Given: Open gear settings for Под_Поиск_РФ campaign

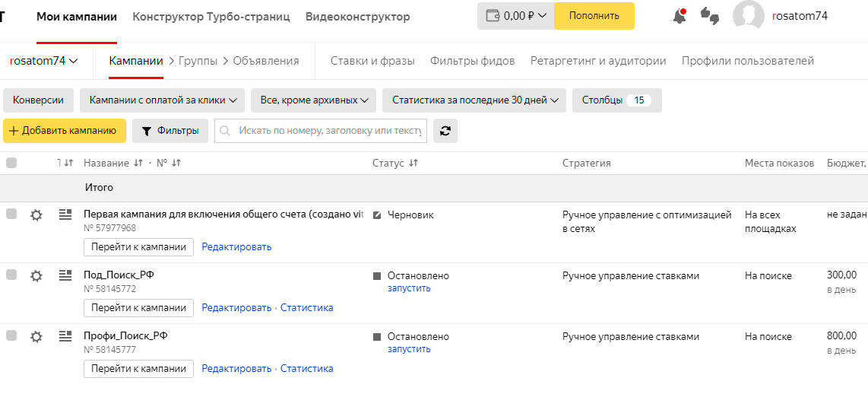Looking at the screenshot, I should coord(36,276).
